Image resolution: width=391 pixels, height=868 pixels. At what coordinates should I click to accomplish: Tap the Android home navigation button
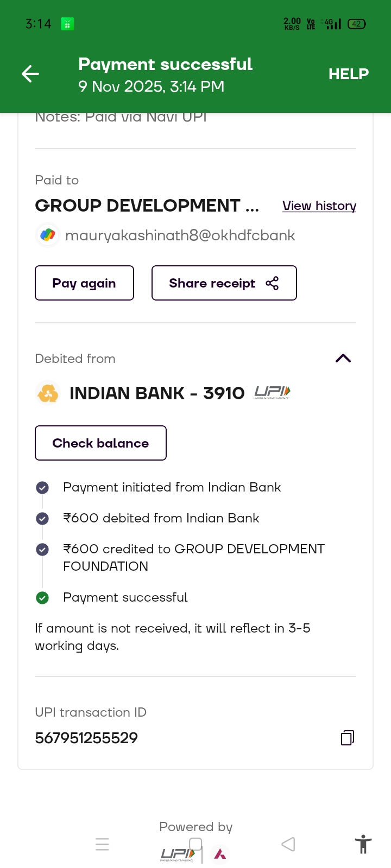pyautogui.click(x=195, y=844)
